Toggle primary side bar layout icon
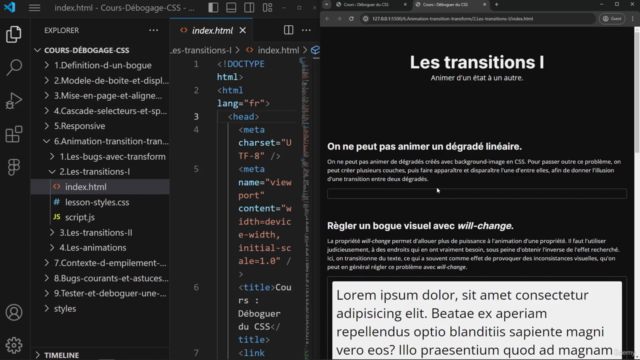Viewport: 640px width, 360px height. [x=213, y=8]
